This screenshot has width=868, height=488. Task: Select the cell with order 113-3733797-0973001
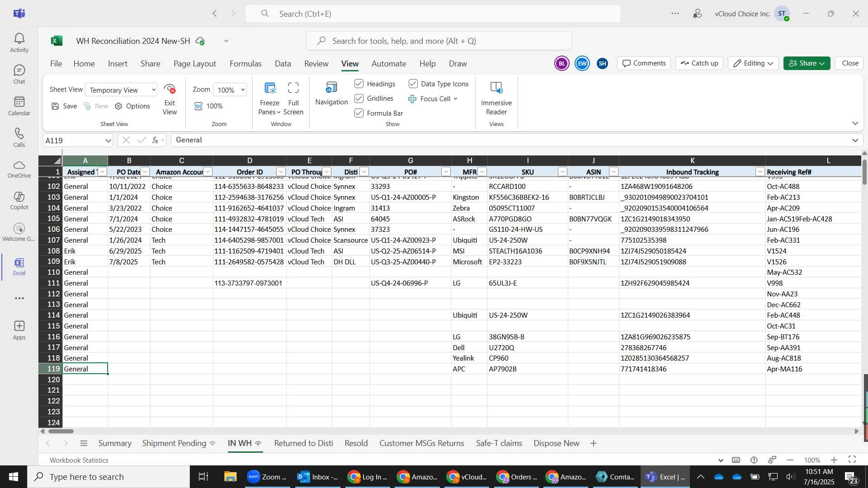tap(250, 283)
